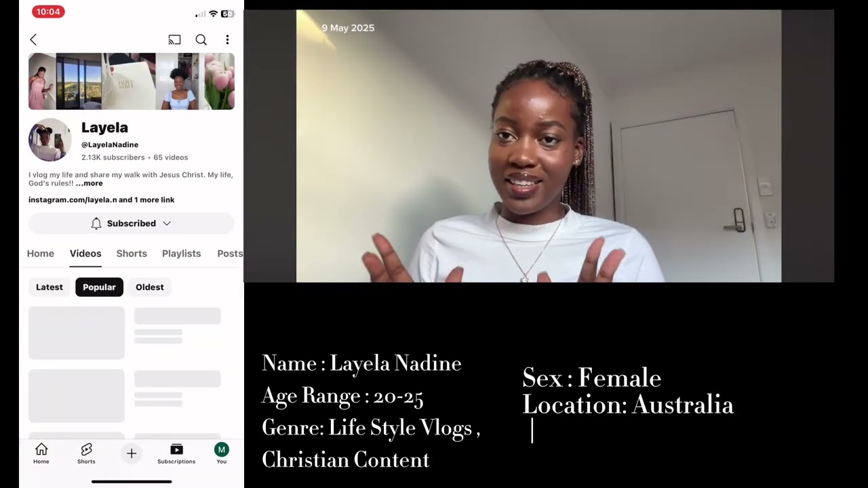Tap the first loading video placeholder
Screen dimensions: 868x488
(x=77, y=333)
